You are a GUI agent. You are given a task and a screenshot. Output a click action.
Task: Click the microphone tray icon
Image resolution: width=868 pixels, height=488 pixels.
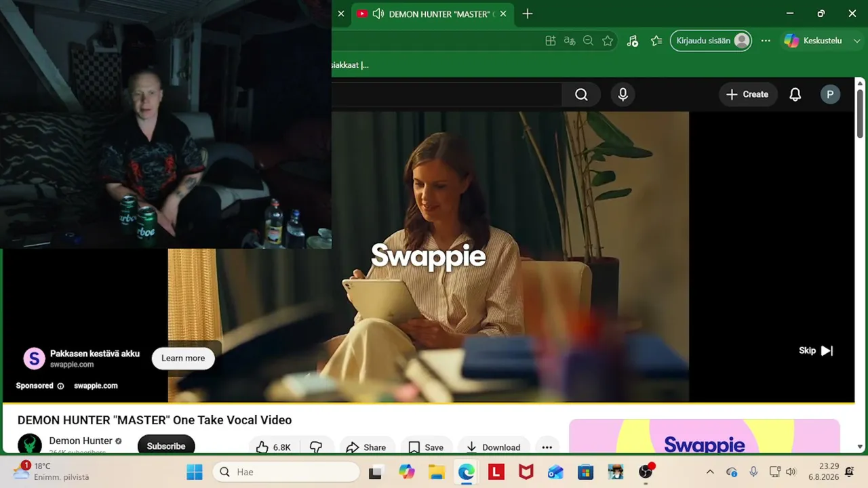point(753,472)
